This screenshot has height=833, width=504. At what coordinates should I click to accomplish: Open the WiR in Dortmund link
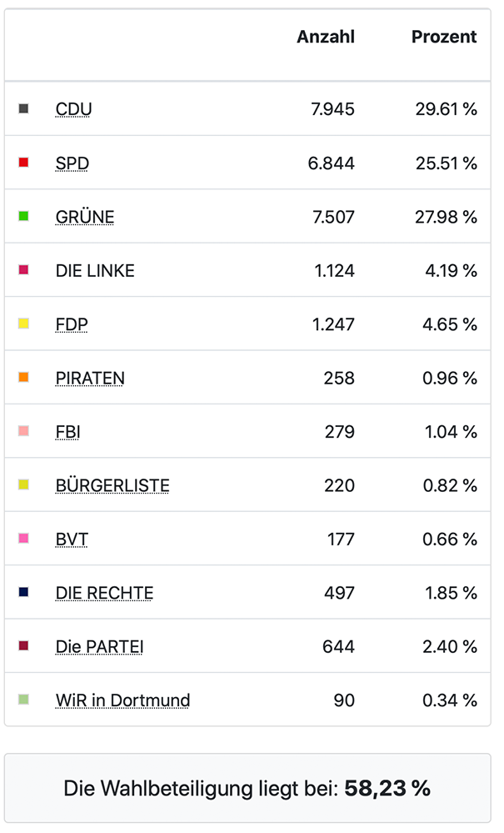pyautogui.click(x=122, y=700)
